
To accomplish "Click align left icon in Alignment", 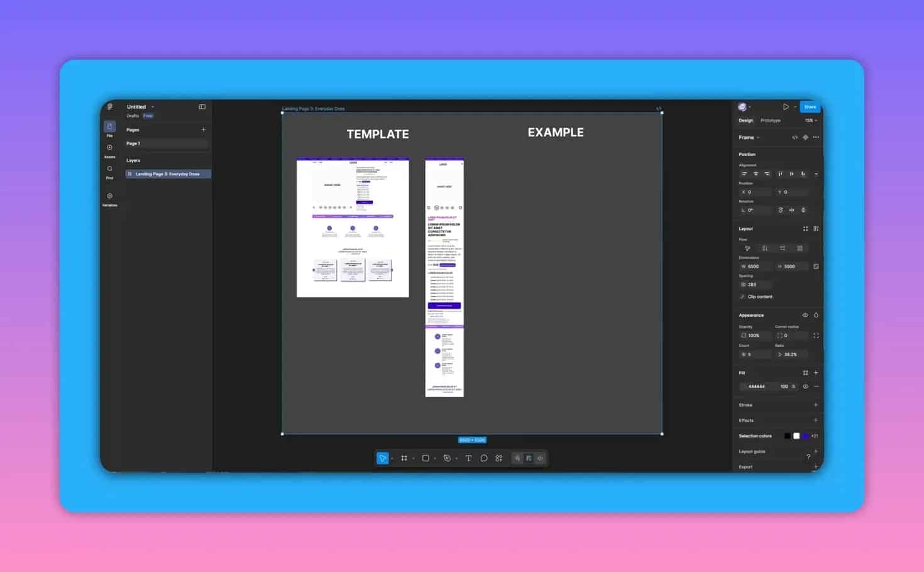I will [x=744, y=174].
